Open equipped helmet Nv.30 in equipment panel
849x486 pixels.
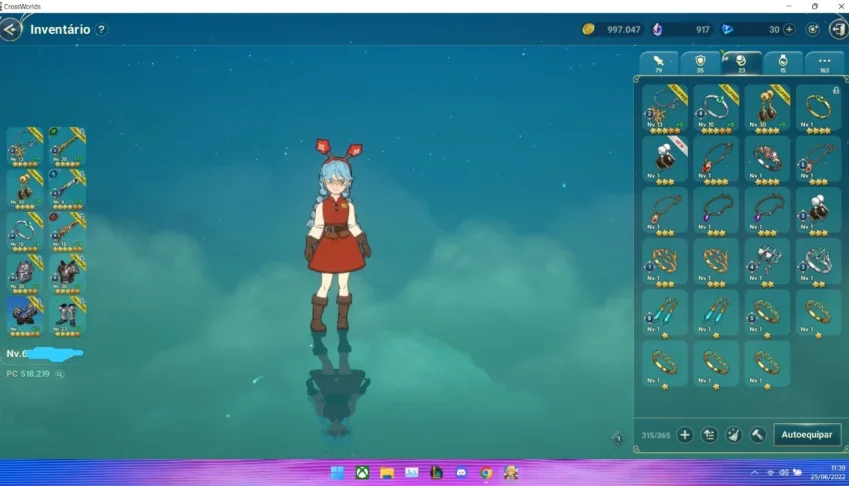pos(24,274)
